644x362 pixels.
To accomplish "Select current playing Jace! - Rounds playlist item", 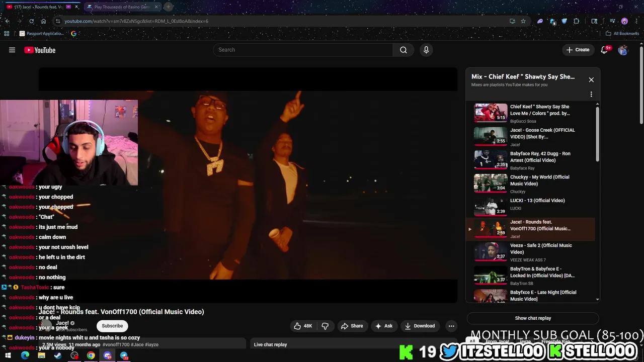I will pyautogui.click(x=531, y=229).
